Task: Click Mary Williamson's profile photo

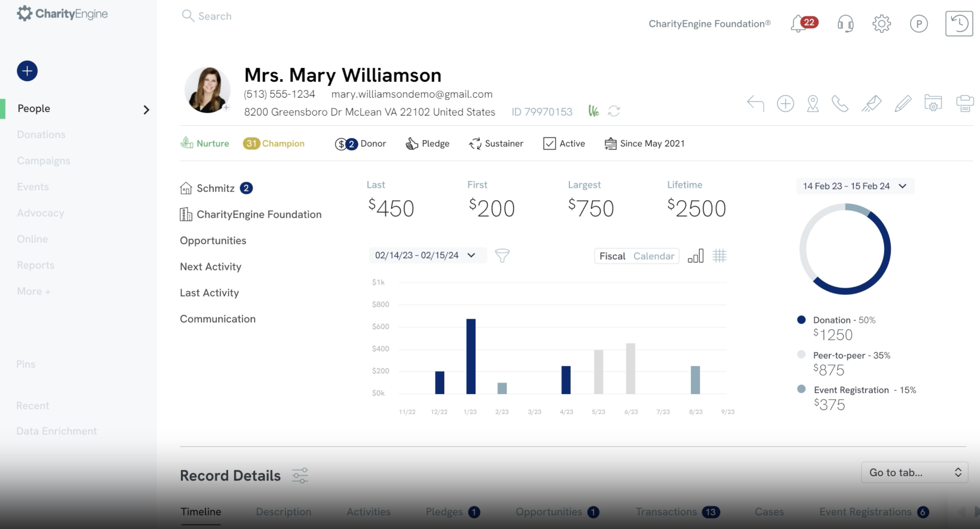Action: tap(207, 90)
